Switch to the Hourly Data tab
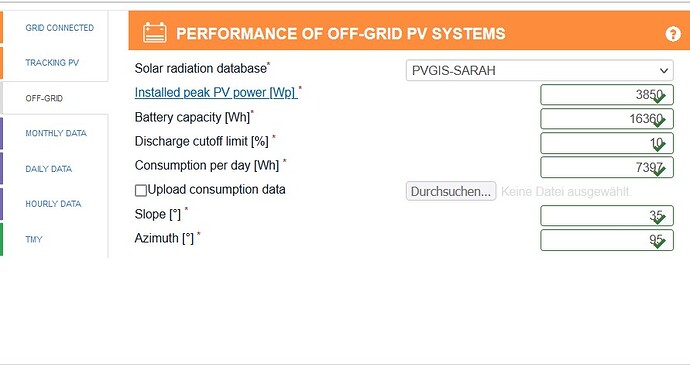 point(55,204)
